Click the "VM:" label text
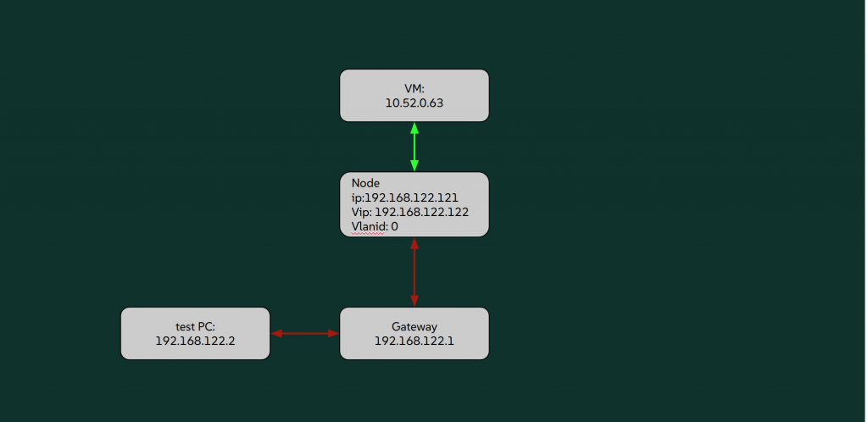Image resolution: width=868 pixels, height=422 pixels. (414, 89)
